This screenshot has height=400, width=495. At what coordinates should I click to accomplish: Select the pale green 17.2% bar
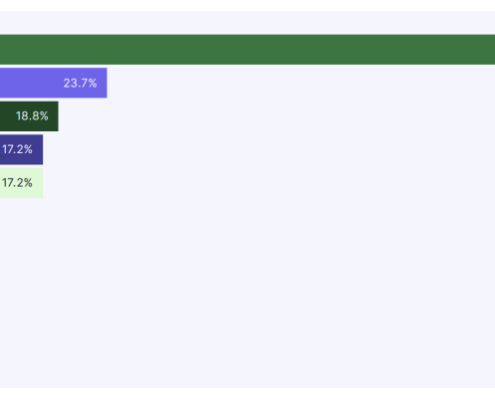(x=21, y=183)
